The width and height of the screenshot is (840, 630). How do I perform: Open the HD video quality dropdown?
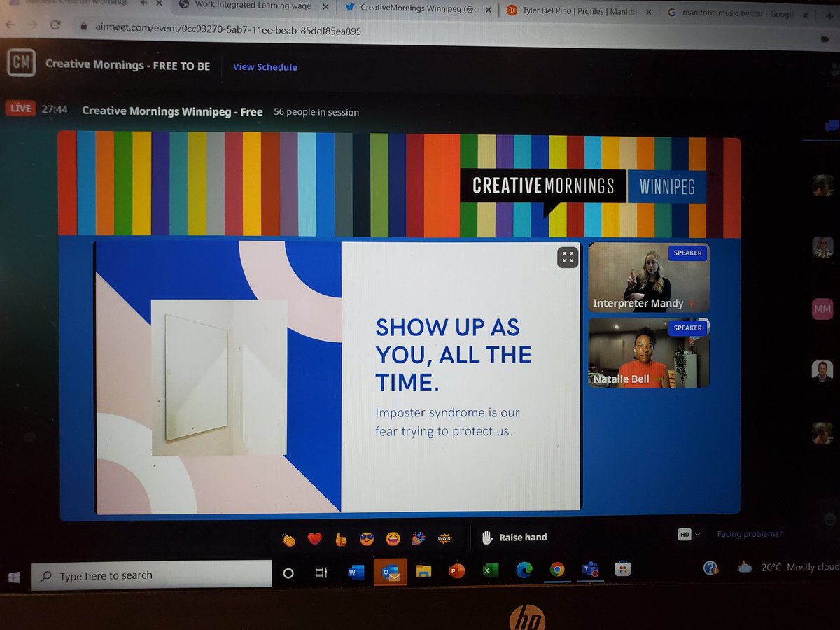(689, 534)
